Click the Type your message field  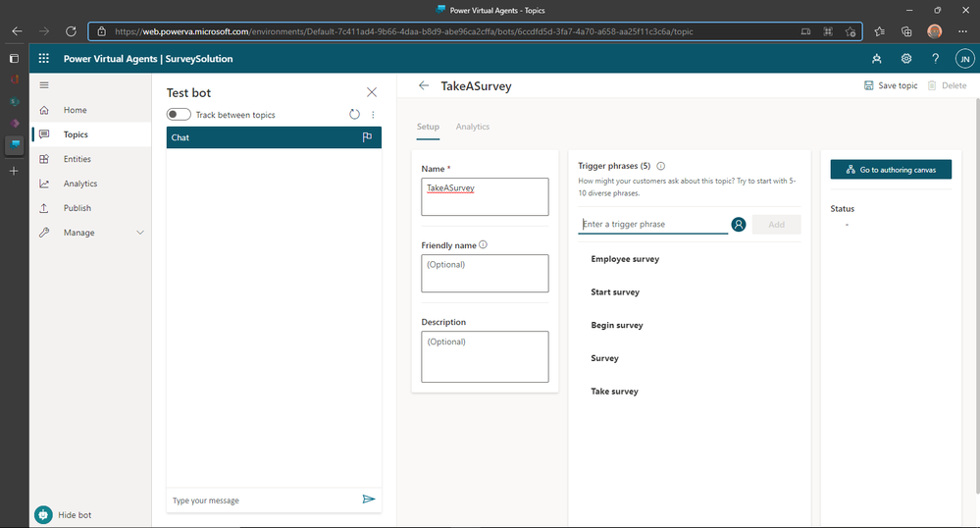coord(263,500)
